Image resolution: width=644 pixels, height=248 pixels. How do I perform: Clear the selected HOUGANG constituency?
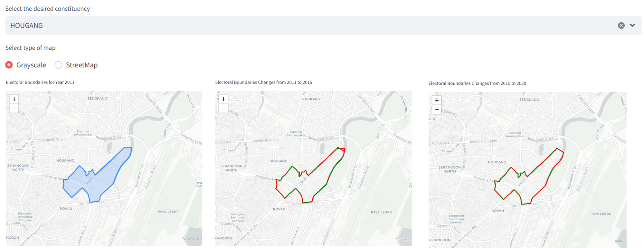click(x=621, y=25)
